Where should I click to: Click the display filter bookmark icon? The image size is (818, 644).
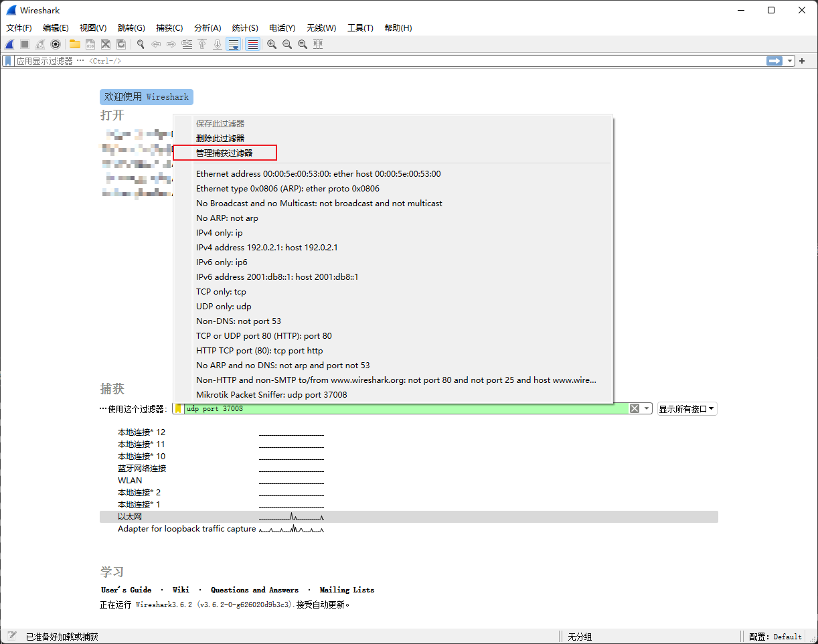pyautogui.click(x=8, y=61)
